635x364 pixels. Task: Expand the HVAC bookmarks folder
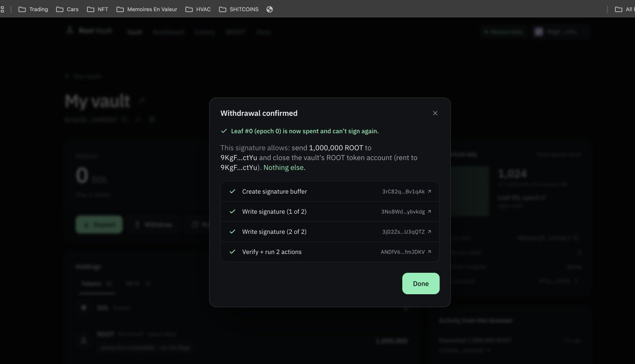198,9
